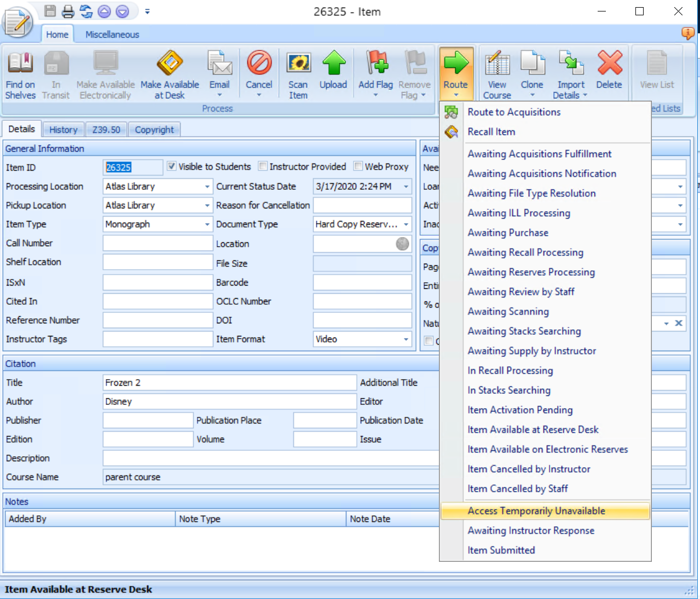Expand the Pickup Location dropdown
This screenshot has width=700, height=599.
coord(207,206)
